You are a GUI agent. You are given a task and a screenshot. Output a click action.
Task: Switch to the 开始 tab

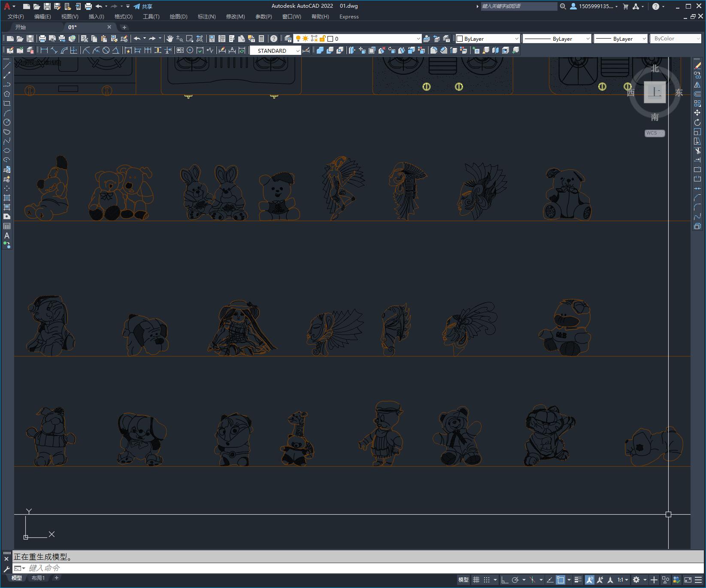(21, 27)
